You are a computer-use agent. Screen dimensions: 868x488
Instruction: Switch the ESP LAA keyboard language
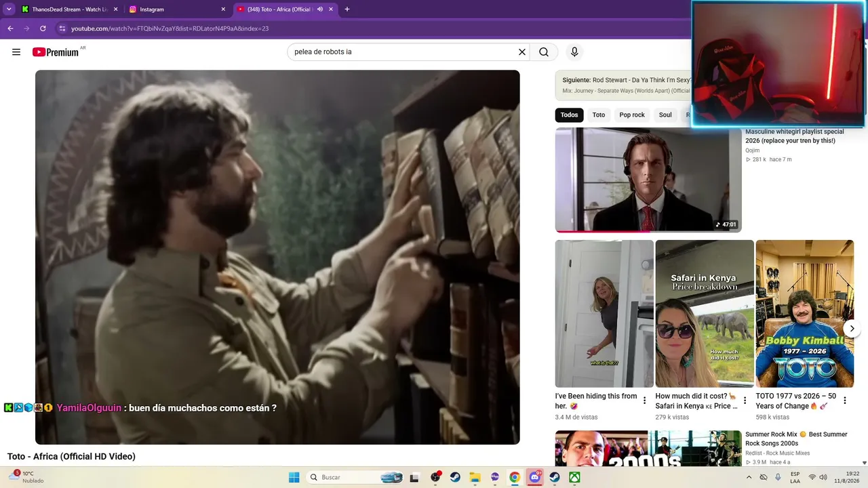click(x=795, y=477)
